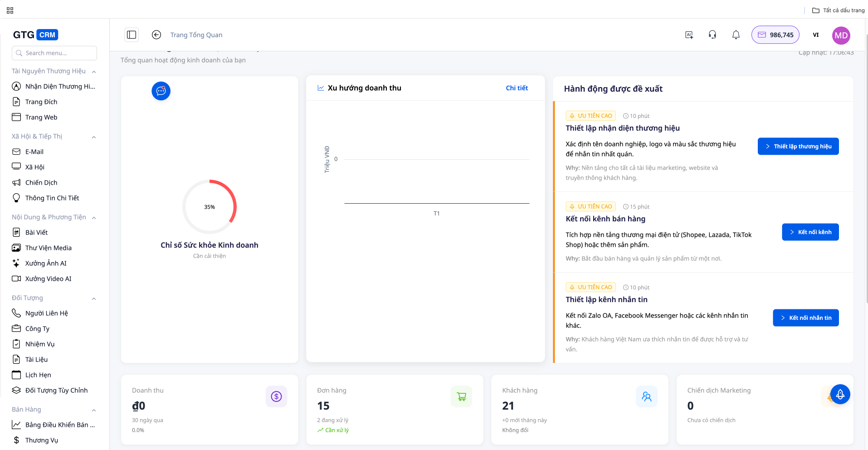Click the headset support icon
This screenshot has height=450, width=868.
coord(712,35)
